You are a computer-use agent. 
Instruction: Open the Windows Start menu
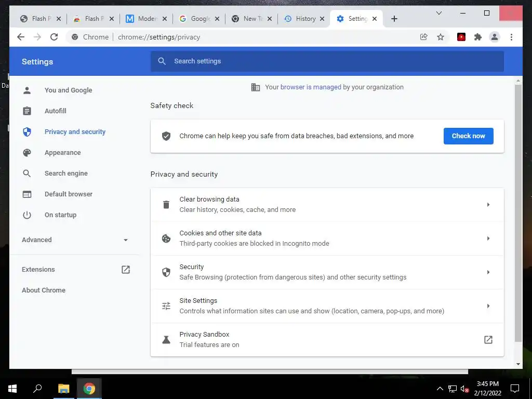coord(12,389)
